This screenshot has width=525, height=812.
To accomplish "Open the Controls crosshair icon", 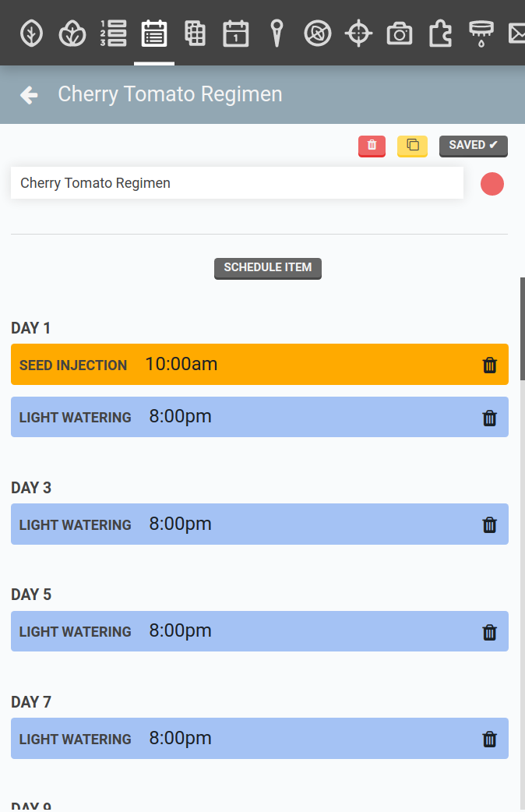I will (358, 34).
